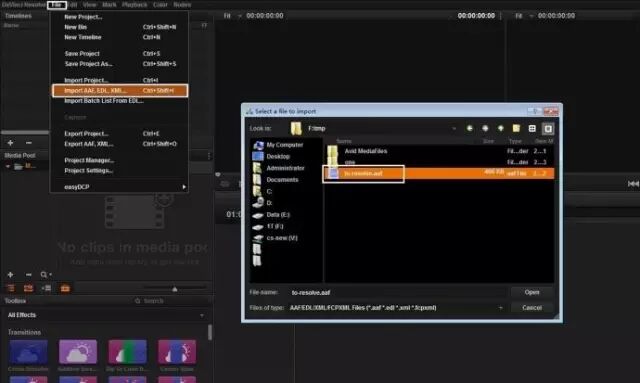Click the File name input field
This screenshot has height=383, width=640.
(x=397, y=292)
